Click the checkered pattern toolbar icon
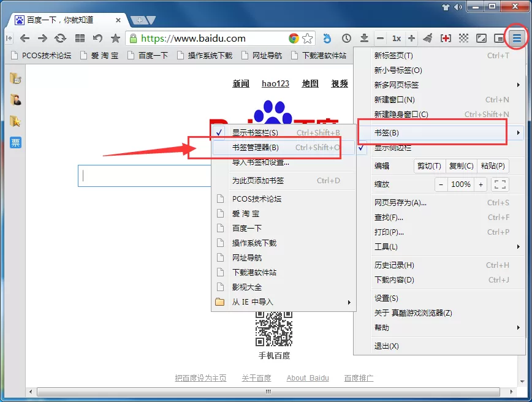This screenshot has height=402, width=532. pyautogui.click(x=463, y=39)
